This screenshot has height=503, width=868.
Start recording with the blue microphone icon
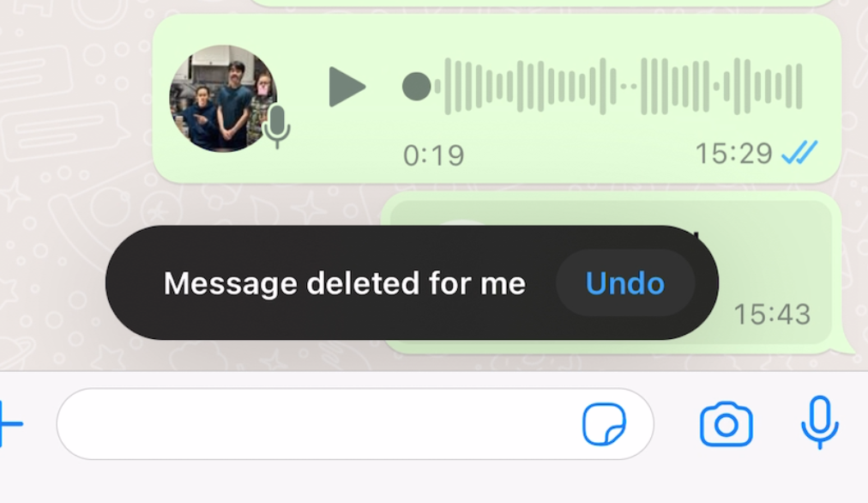820,421
